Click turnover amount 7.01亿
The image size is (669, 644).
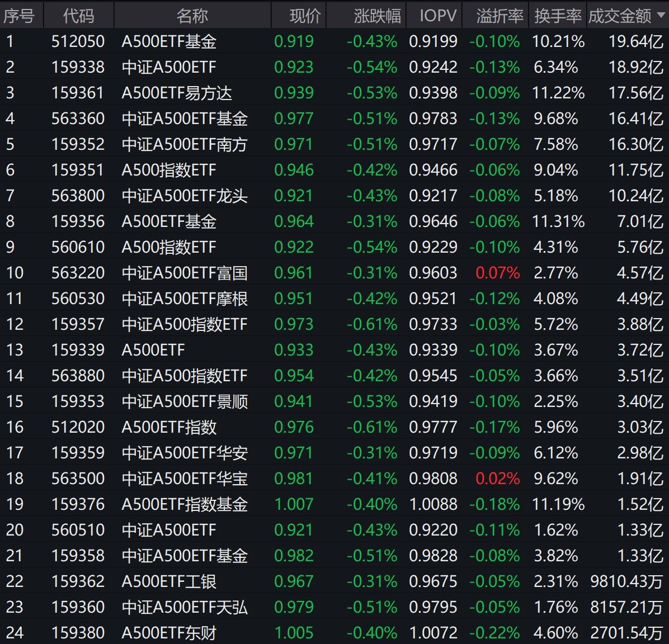(640, 221)
